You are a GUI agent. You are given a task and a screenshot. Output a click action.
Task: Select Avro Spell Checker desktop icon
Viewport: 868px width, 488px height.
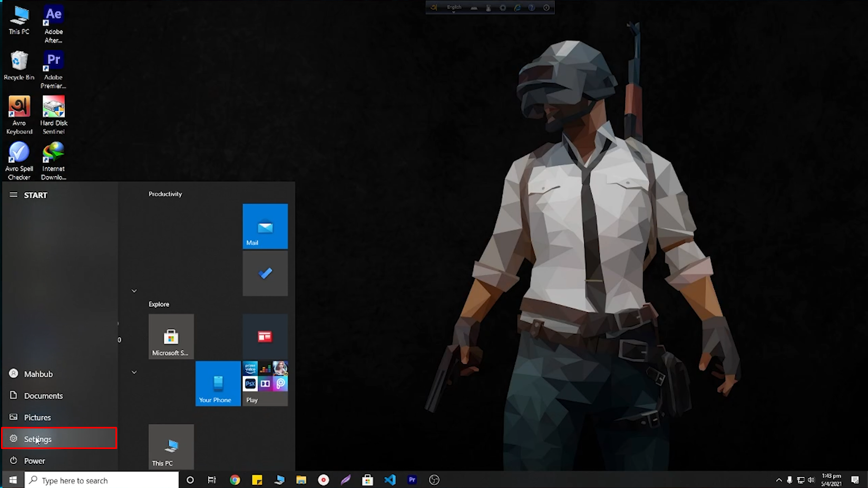click(x=19, y=161)
